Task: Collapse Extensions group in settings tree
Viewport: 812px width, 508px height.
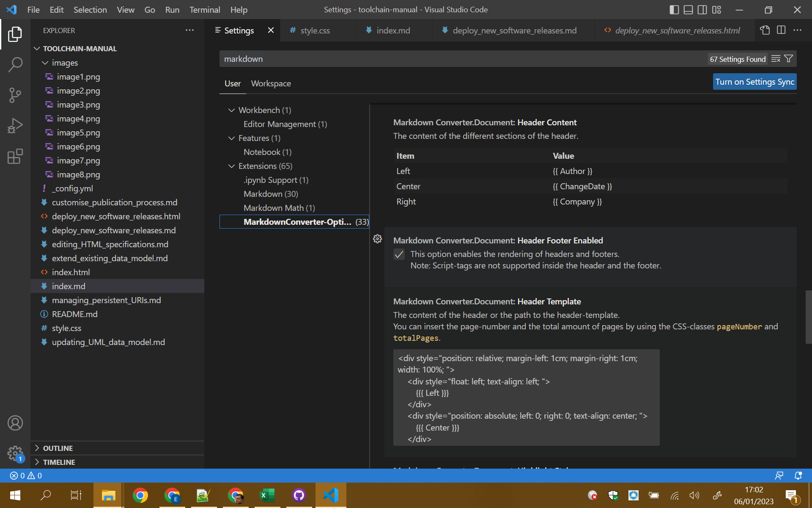Action: pos(231,166)
